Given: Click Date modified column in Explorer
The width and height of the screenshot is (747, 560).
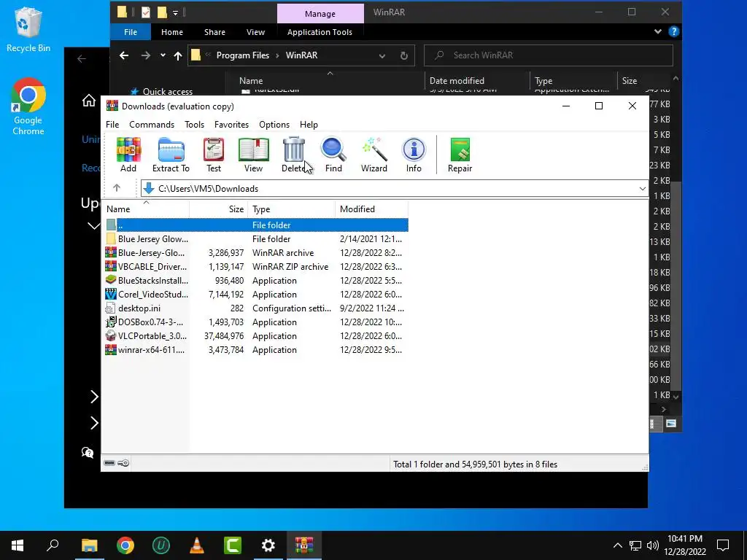Looking at the screenshot, I should tap(477, 81).
